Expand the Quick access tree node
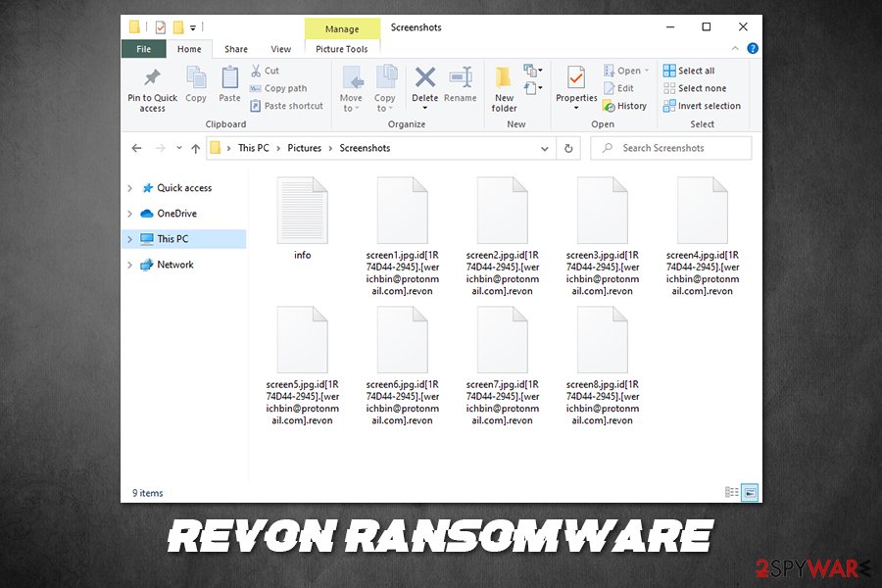 coord(130,188)
